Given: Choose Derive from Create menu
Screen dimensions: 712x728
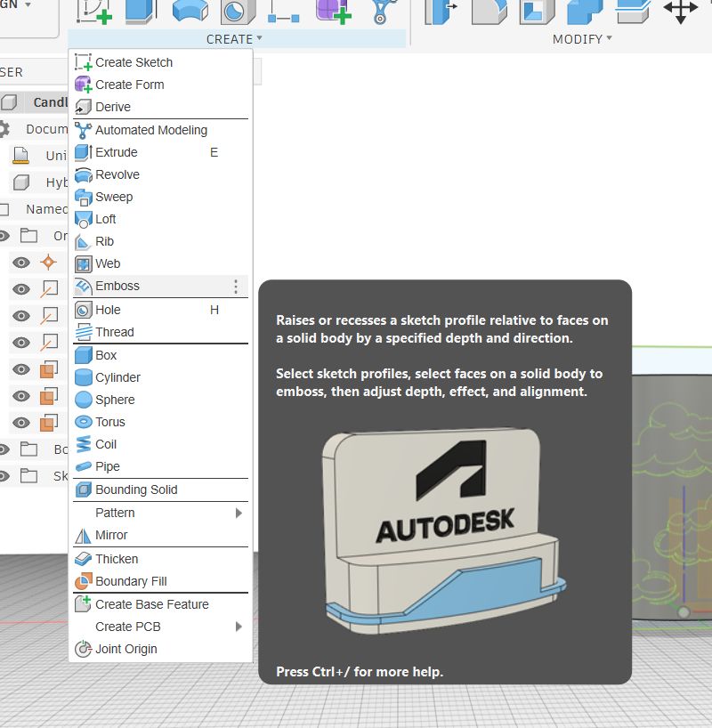Looking at the screenshot, I should [160, 107].
